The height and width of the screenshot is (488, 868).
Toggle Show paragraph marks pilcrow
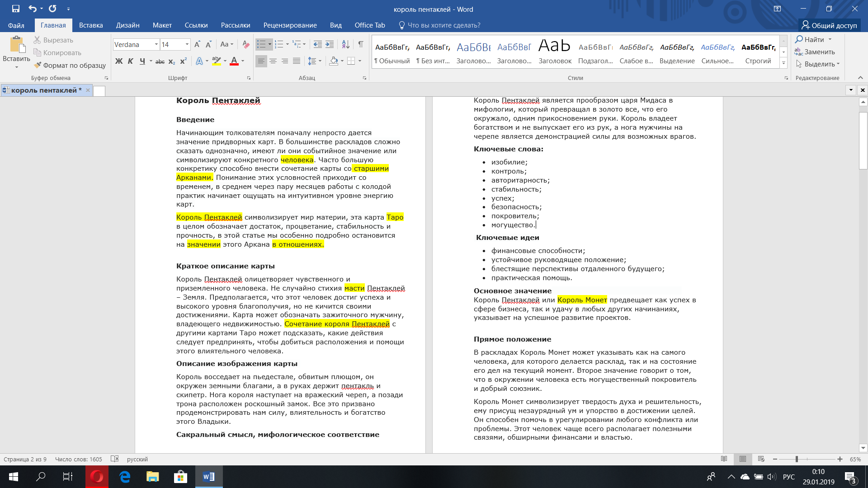coord(361,44)
